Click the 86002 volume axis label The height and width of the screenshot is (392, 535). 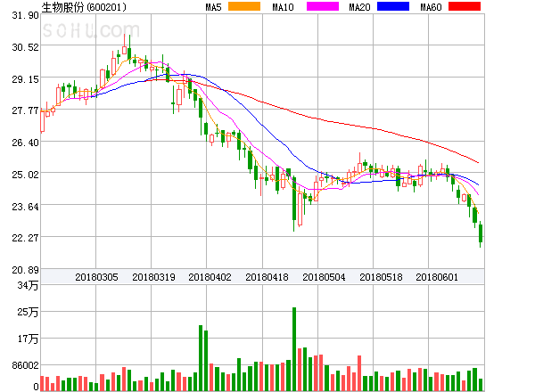(25, 365)
